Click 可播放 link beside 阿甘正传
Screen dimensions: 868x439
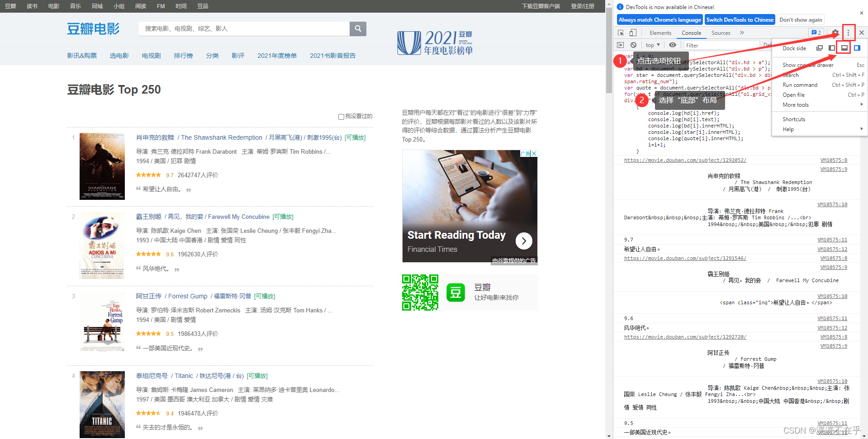point(265,297)
